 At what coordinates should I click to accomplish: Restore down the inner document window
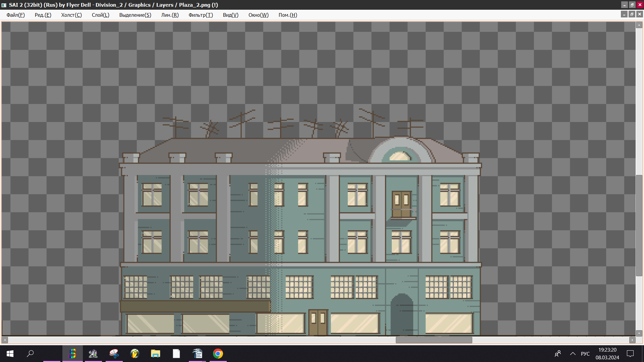click(x=632, y=14)
